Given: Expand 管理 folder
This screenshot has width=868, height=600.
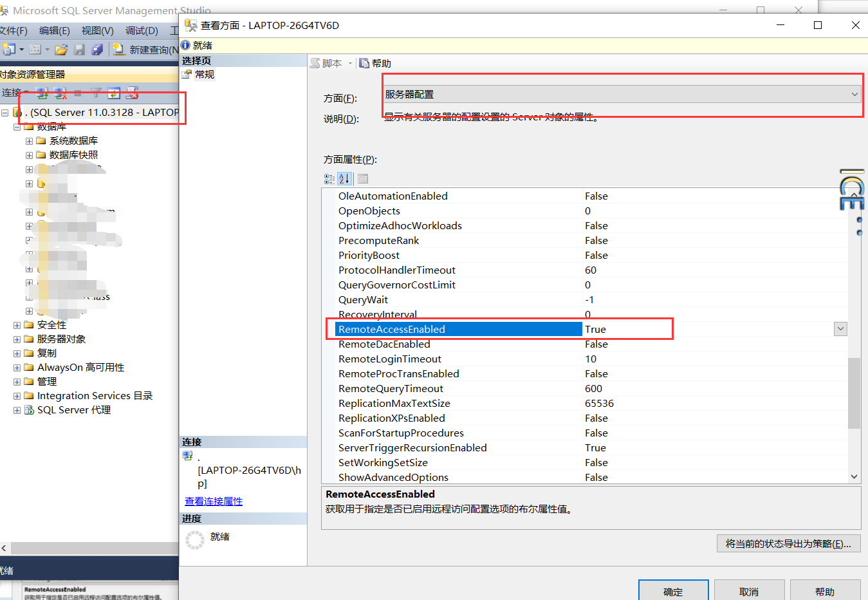Looking at the screenshot, I should (x=17, y=382).
